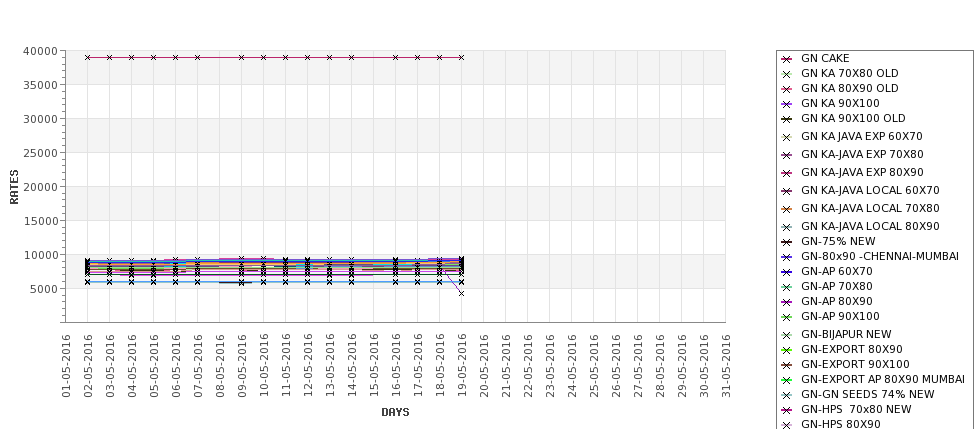Select the GN-AP 90X100 legend label
The image size is (975, 429).
click(840, 316)
